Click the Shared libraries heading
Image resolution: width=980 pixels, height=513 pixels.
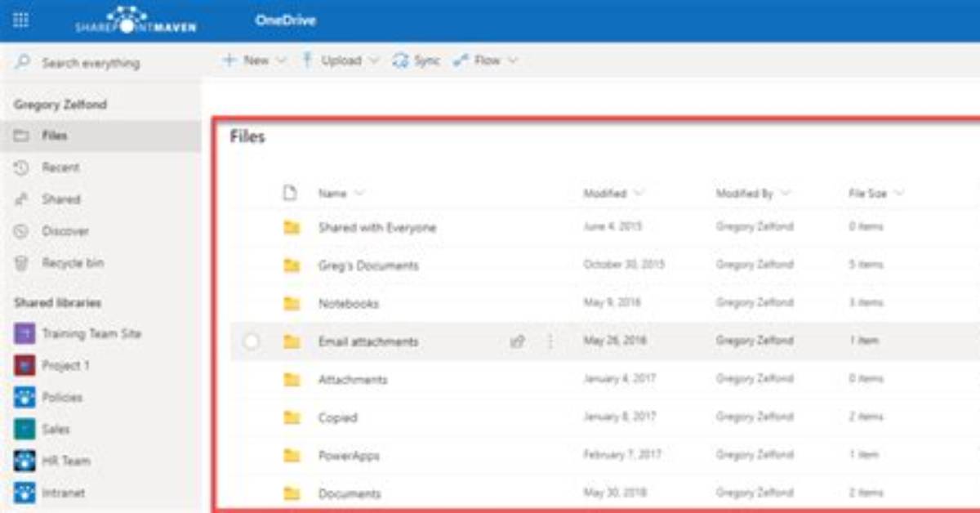[57, 302]
